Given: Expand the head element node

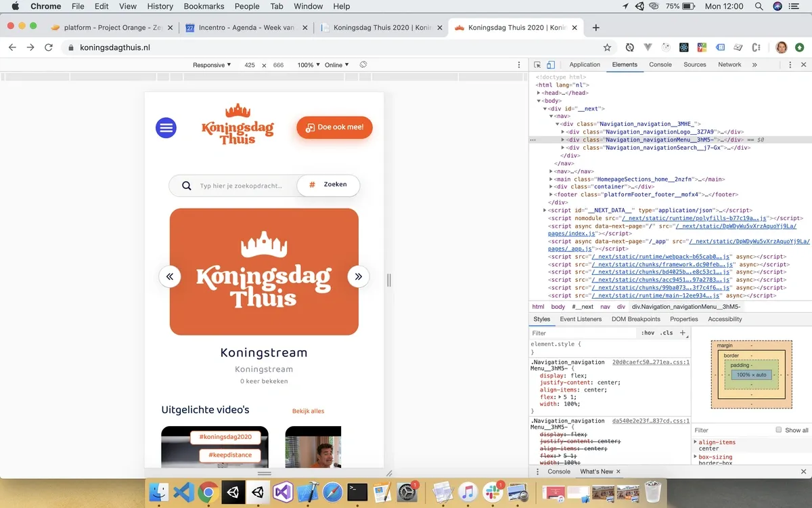Looking at the screenshot, I should pyautogui.click(x=539, y=93).
